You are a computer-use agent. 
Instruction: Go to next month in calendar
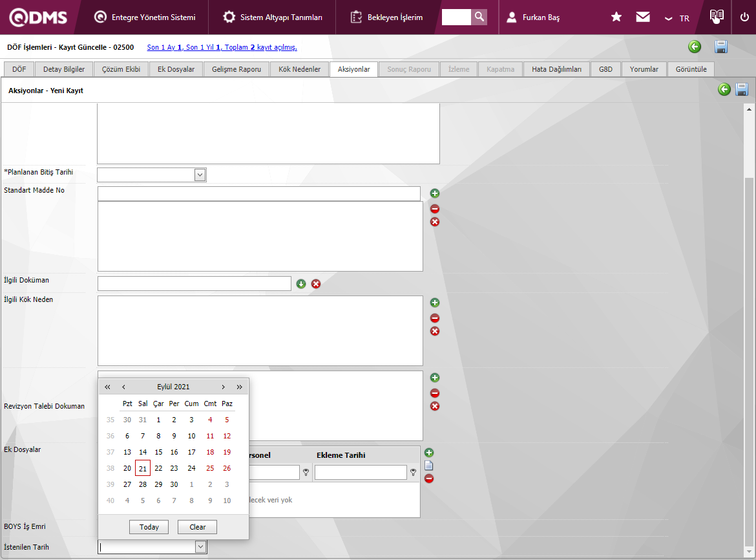click(x=223, y=387)
